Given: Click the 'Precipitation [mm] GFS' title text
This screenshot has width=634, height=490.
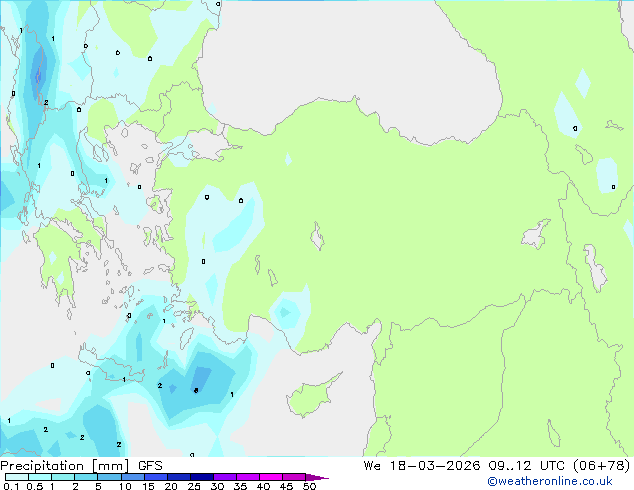Looking at the screenshot, I should click(81, 466).
